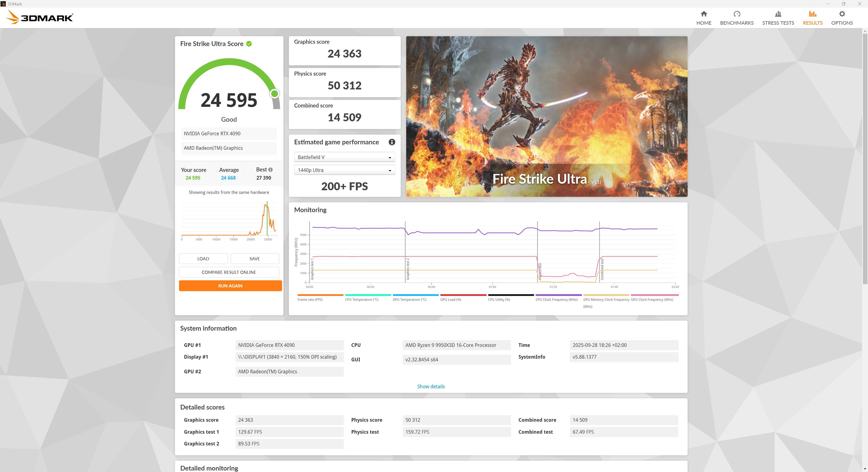Open Options gear icon
868x472 pixels.
[842, 14]
